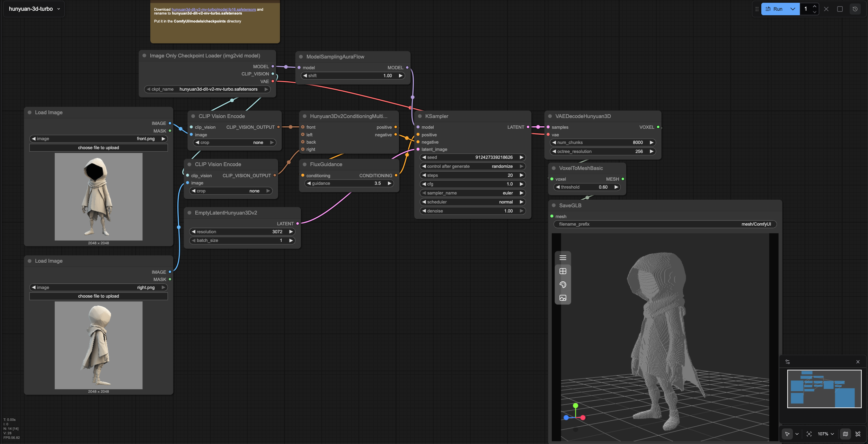The image size is (868, 444).
Task: Open the sampler_name euler selector
Action: tap(472, 193)
